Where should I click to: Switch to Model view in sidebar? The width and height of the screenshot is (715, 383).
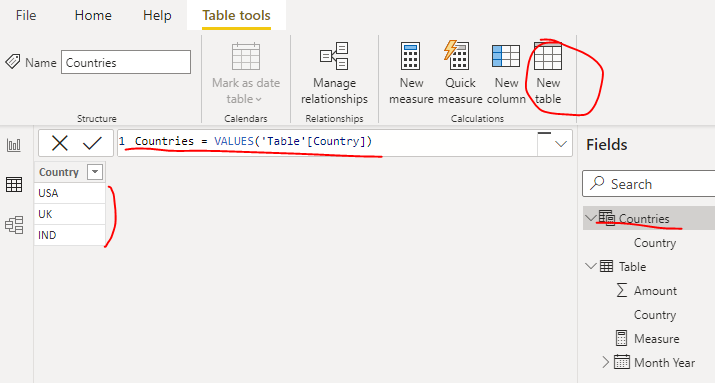point(14,225)
